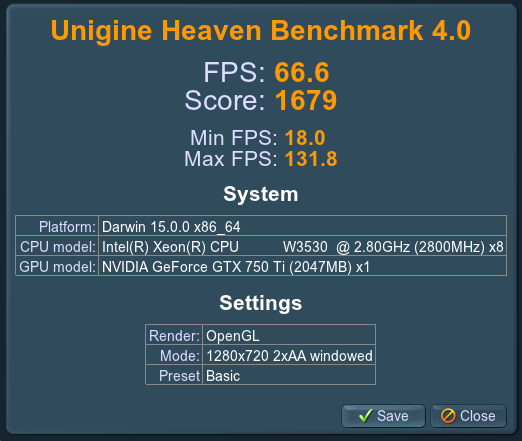The image size is (522, 441).
Task: Click the Min FPS value 18.0
Action: 305,138
